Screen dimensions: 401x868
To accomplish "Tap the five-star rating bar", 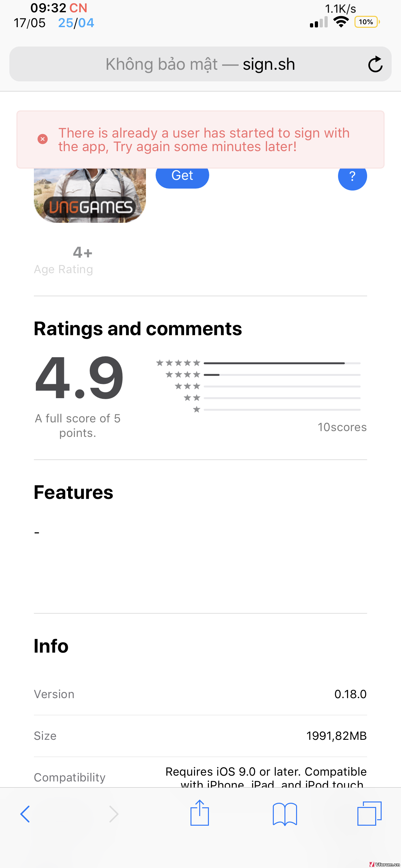I will (x=282, y=363).
